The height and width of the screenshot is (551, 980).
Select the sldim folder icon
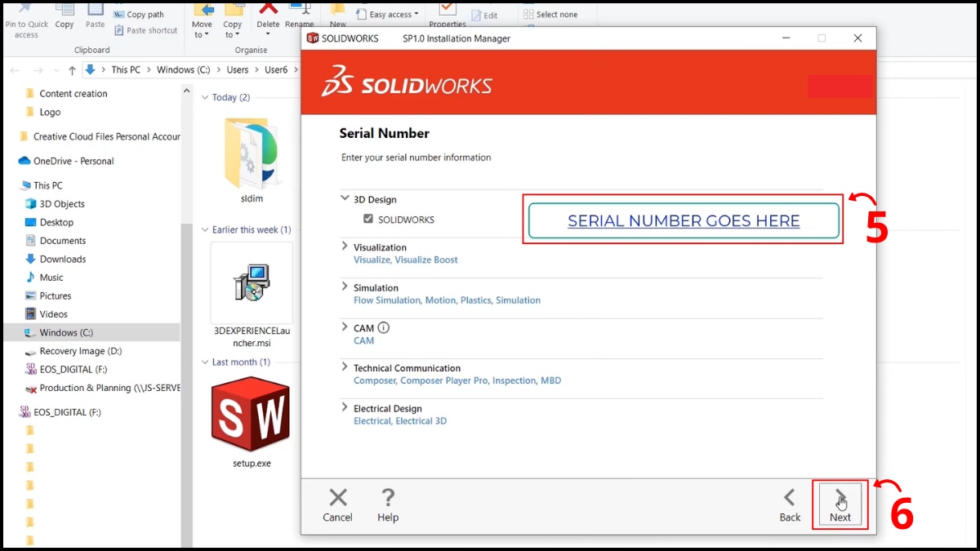(252, 153)
